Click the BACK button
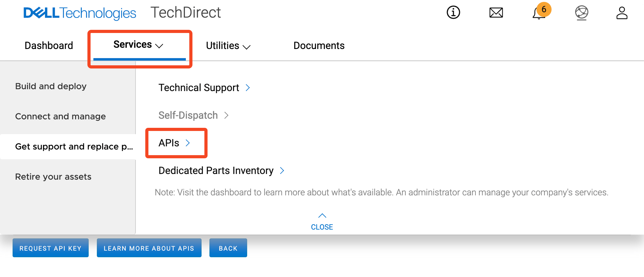The width and height of the screenshot is (644, 277). (228, 248)
